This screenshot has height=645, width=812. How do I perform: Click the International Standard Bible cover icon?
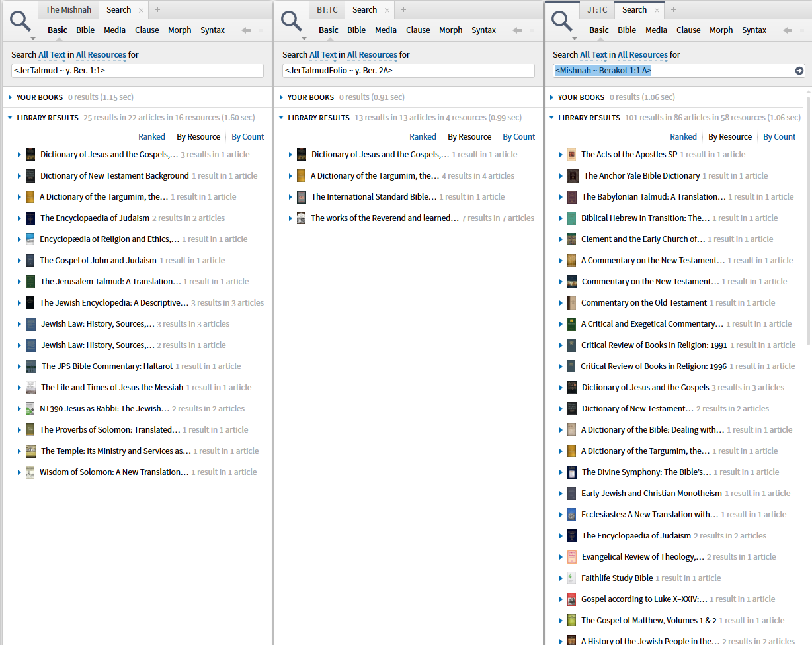tap(302, 197)
